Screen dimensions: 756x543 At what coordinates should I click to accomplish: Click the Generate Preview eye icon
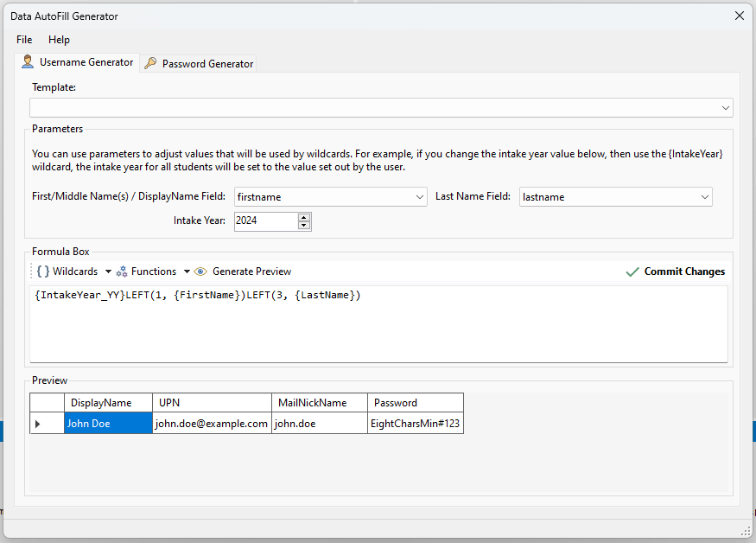[x=200, y=271]
